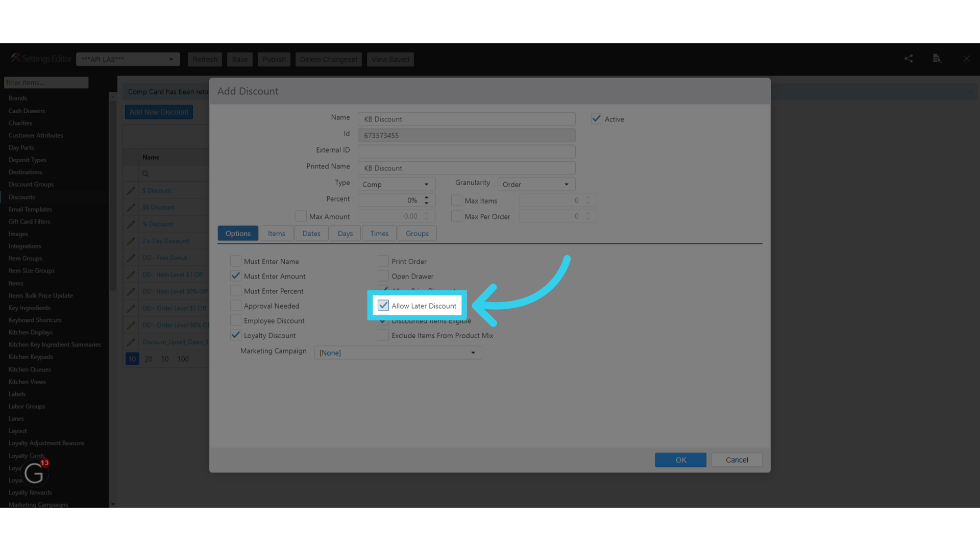
Task: Click the Name input field
Action: click(467, 119)
